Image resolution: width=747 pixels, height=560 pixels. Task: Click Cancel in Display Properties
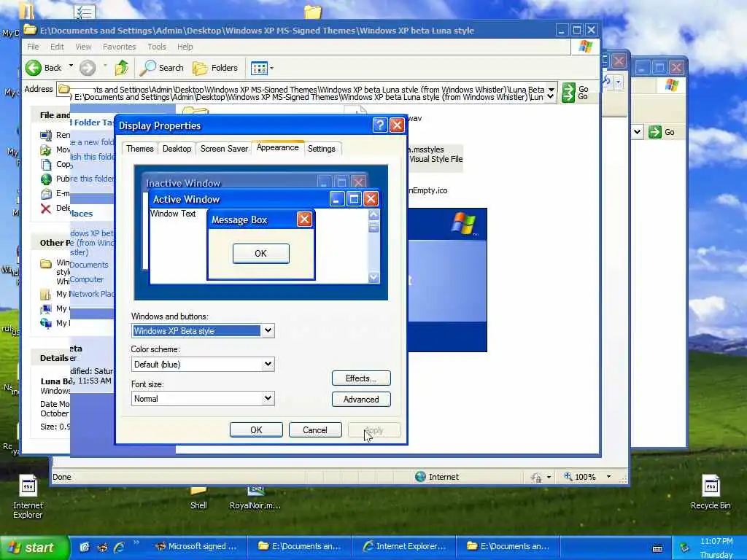point(315,430)
